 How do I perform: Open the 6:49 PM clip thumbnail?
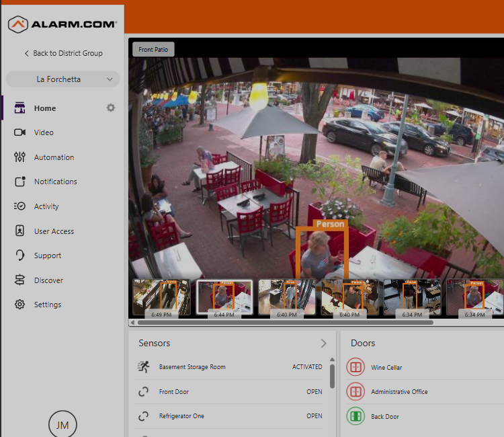click(161, 297)
